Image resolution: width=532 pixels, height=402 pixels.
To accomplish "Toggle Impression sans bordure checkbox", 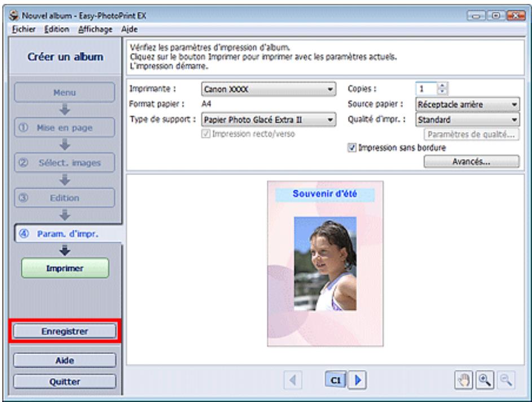I will click(x=352, y=148).
